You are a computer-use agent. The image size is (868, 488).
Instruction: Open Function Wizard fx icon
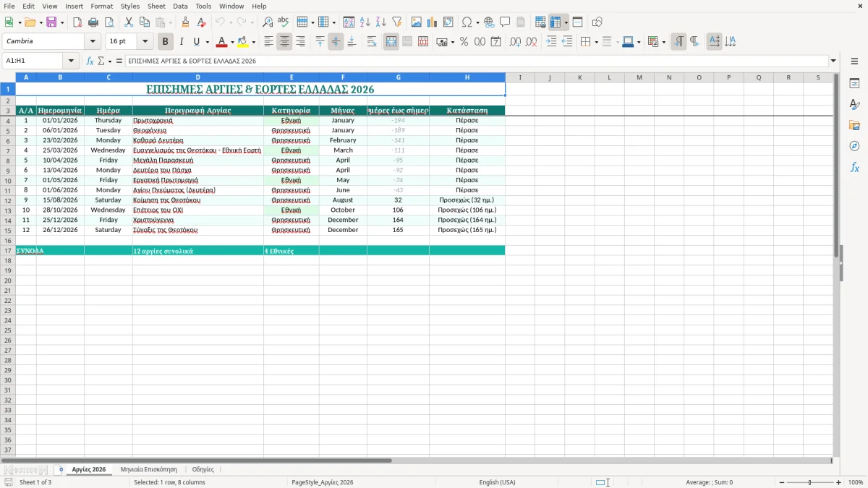(x=90, y=61)
